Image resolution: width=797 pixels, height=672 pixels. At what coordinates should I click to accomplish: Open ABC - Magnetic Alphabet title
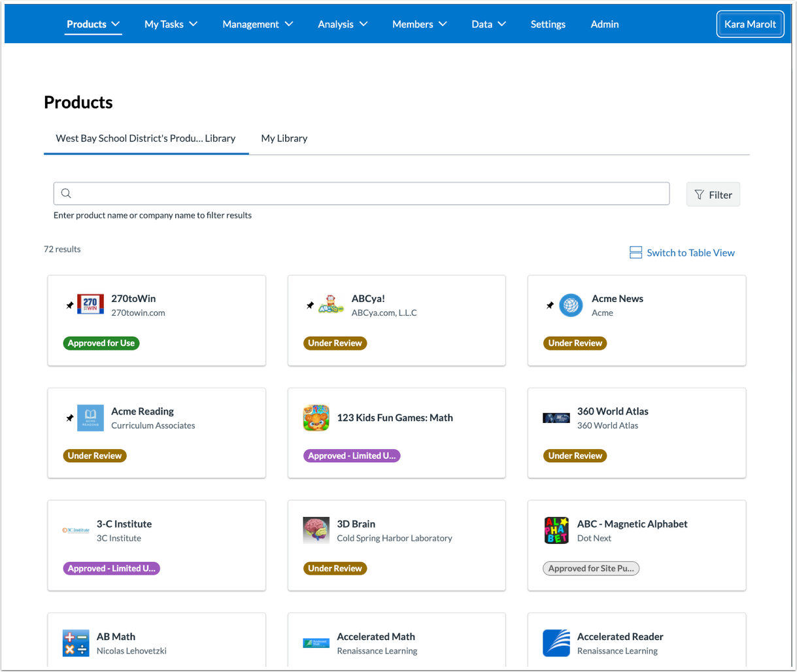tap(632, 524)
